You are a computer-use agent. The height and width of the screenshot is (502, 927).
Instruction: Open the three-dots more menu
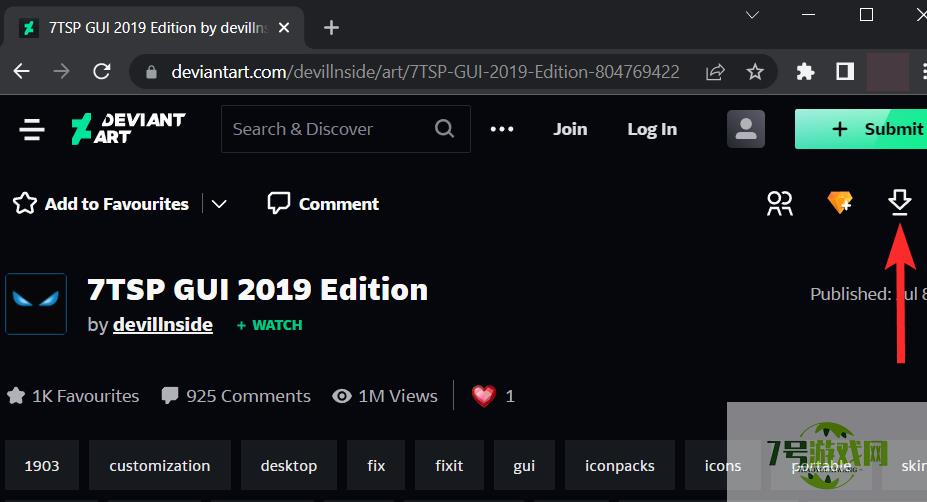pos(501,129)
